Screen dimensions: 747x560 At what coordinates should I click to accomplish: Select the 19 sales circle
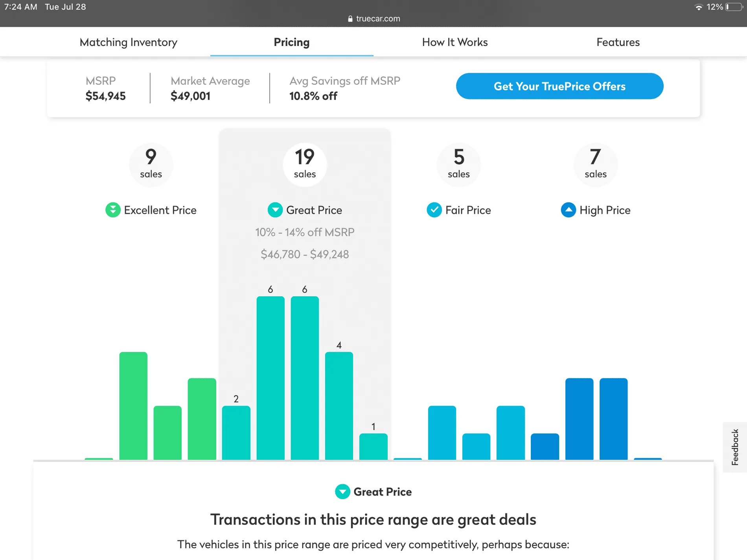305,164
